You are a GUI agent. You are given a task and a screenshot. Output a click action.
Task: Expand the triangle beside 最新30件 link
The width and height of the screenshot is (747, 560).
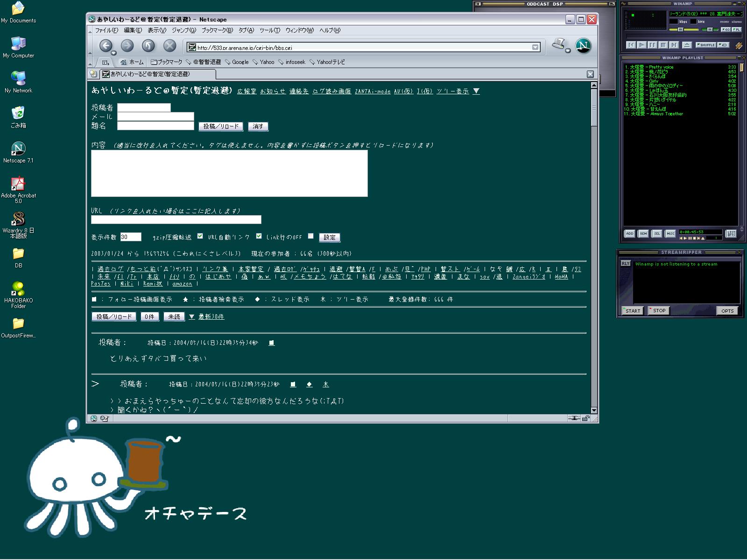tap(191, 317)
